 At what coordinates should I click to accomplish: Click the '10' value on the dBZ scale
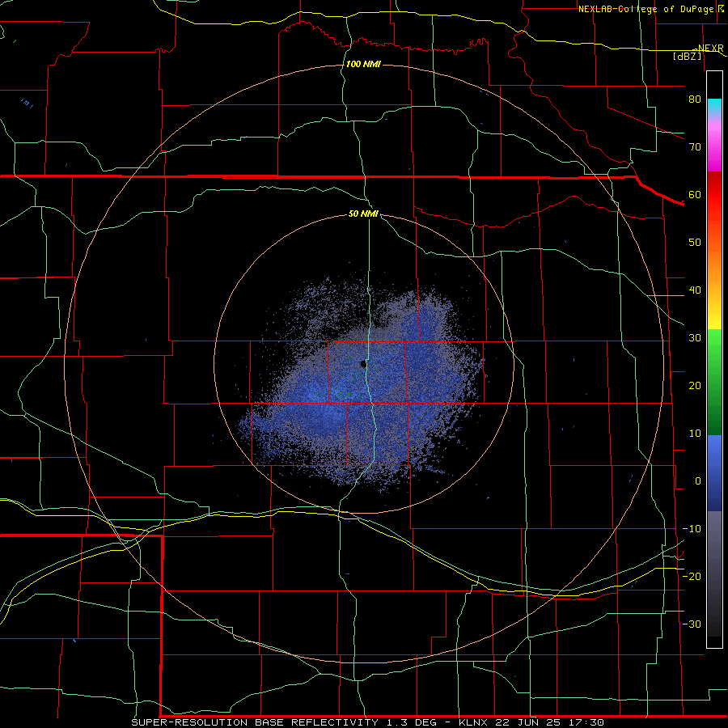[x=695, y=434]
